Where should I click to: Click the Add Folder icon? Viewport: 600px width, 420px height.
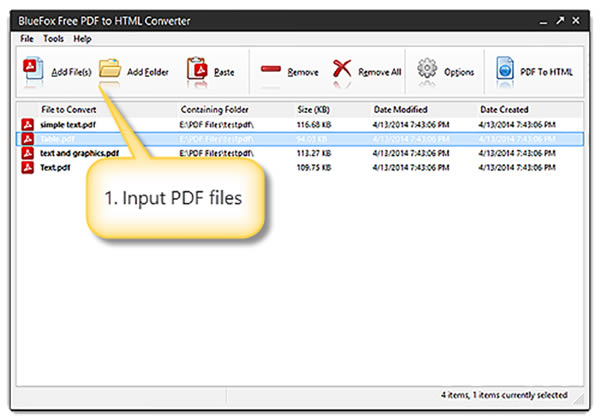point(110,70)
